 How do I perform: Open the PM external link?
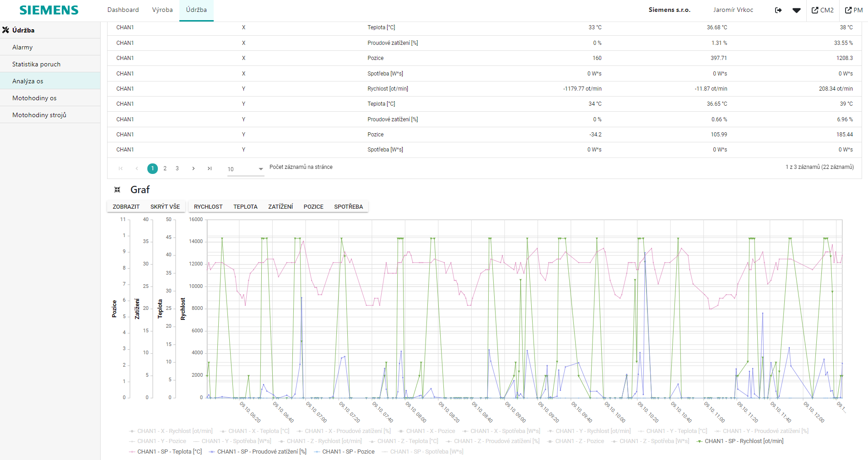tap(854, 10)
